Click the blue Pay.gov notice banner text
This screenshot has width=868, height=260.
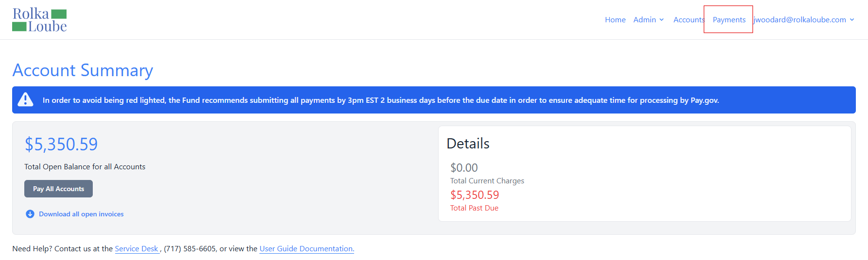pyautogui.click(x=381, y=100)
